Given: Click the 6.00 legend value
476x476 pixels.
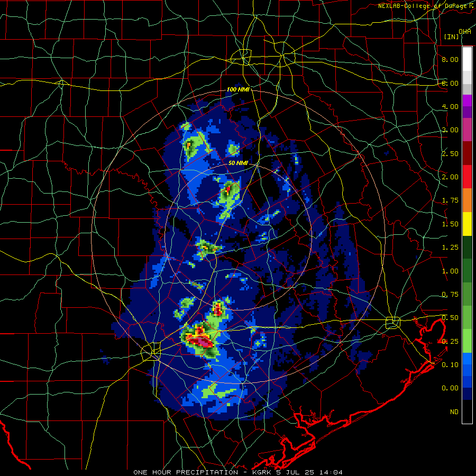Looking at the screenshot, I should 450,83.
